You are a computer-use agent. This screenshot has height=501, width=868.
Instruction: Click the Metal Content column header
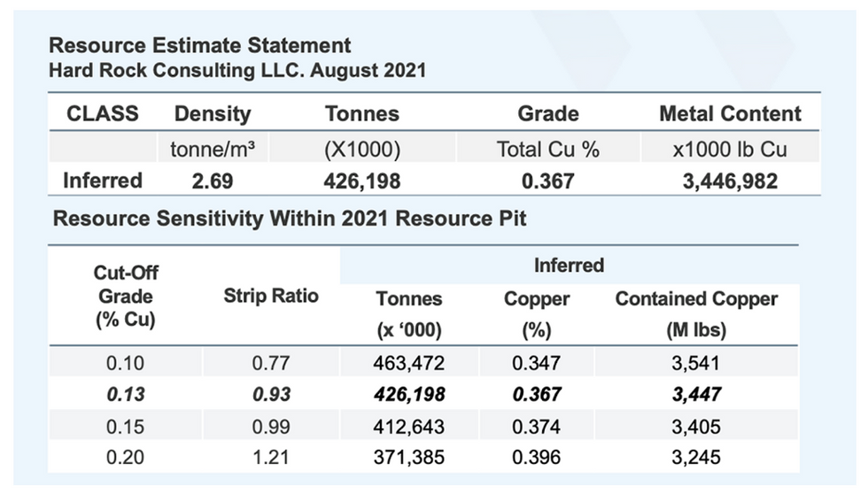point(730,113)
